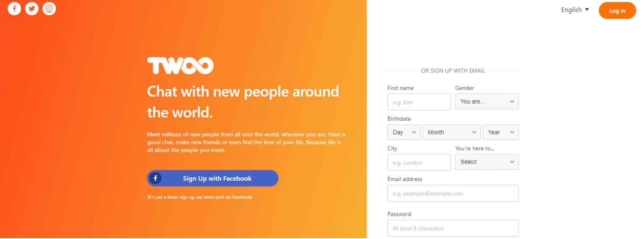Select the Email address field
The image size is (644, 239).
pyautogui.click(x=453, y=193)
